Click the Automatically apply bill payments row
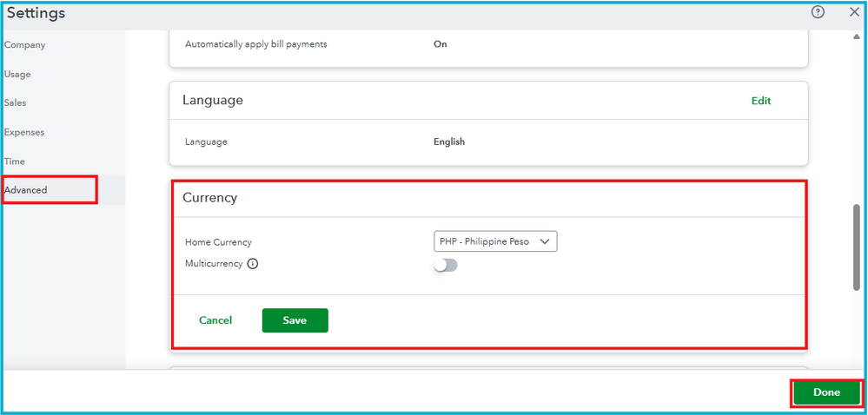 click(256, 44)
